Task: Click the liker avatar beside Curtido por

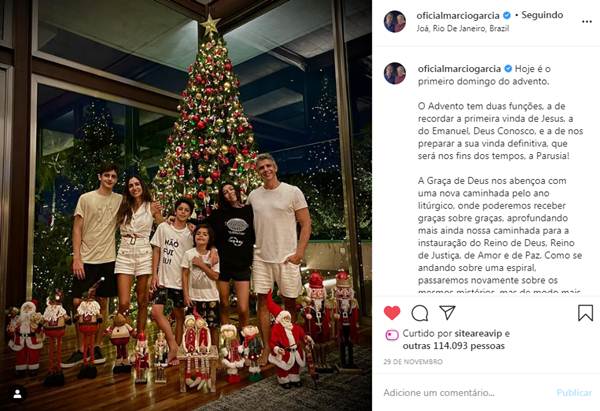Action: (392, 336)
